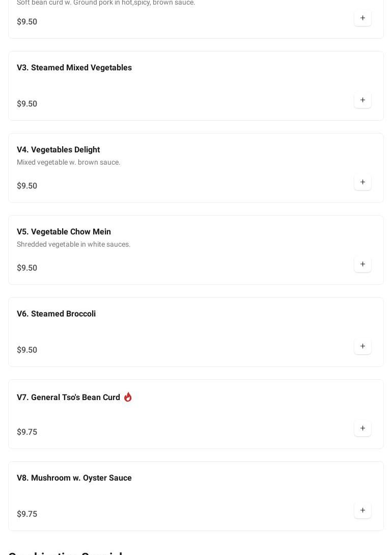Add V7. General Tso's Bean Curd to cart
Screen dimensions: 392x555
click(x=362, y=429)
